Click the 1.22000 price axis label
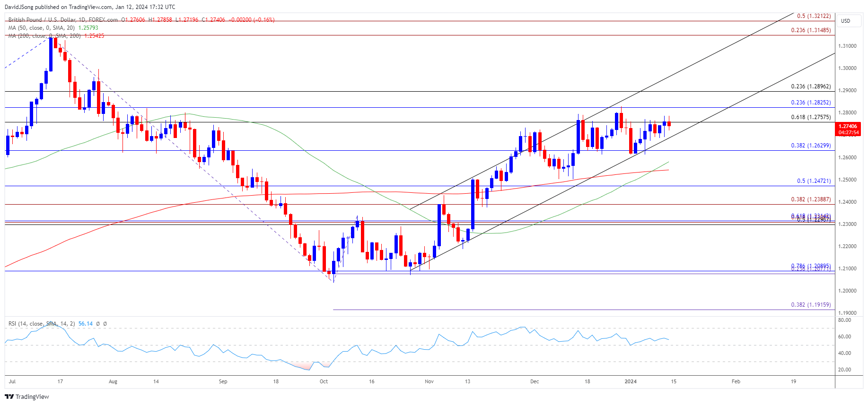868x405 pixels. pyautogui.click(x=847, y=246)
